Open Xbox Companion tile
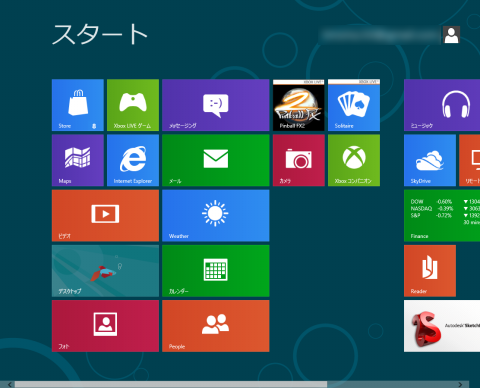Screen dimensions: 480x388 (x=354, y=160)
